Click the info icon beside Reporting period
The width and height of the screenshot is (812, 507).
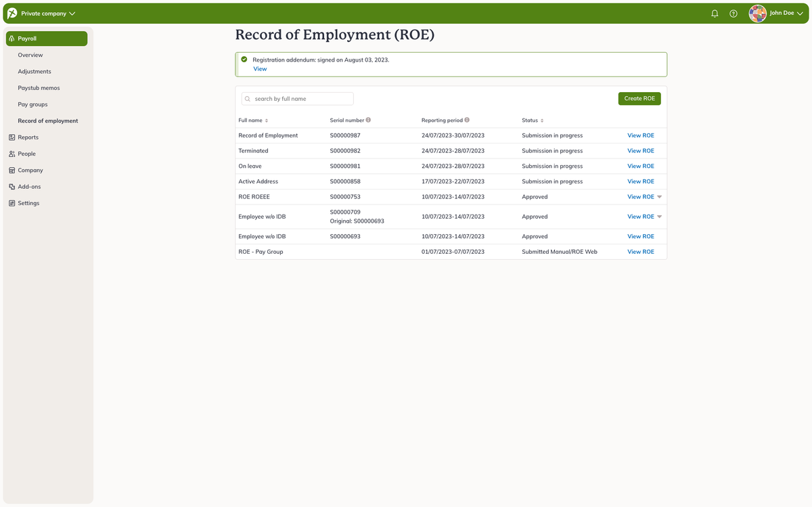pos(466,120)
